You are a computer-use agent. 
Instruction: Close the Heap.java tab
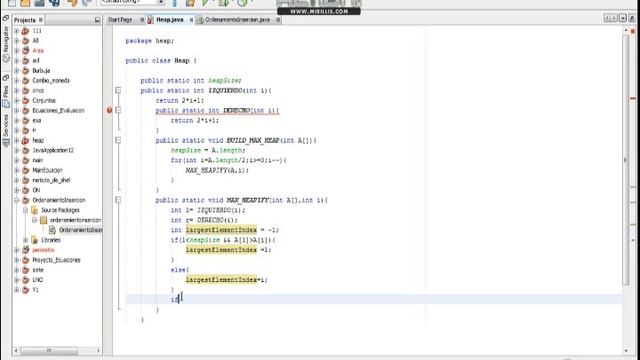(191, 20)
